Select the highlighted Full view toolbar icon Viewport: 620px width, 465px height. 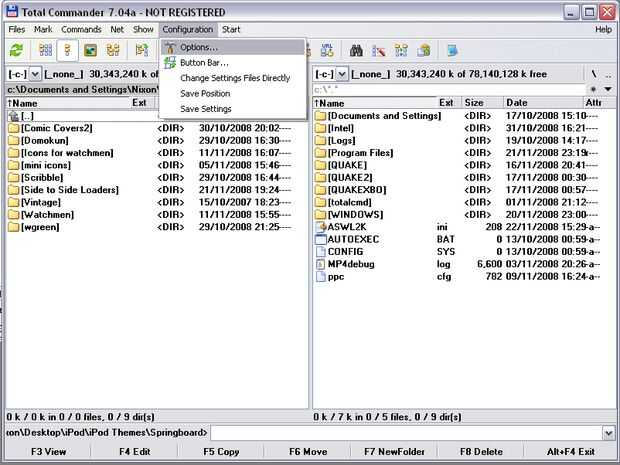point(68,50)
